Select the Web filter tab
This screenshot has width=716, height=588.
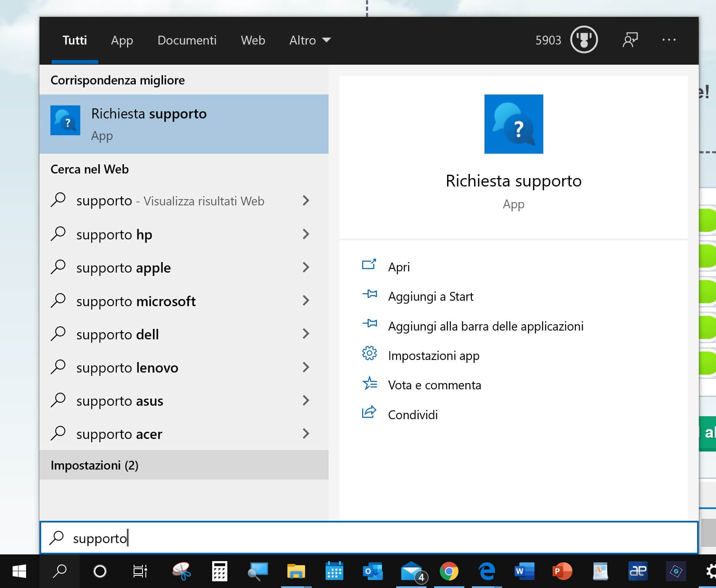click(x=253, y=40)
